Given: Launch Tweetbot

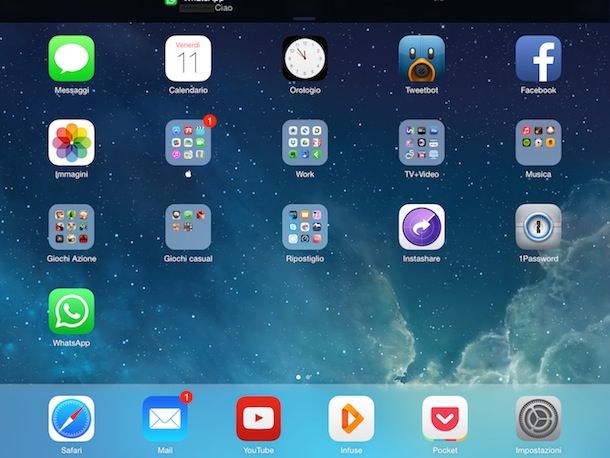Looking at the screenshot, I should click(x=421, y=58).
